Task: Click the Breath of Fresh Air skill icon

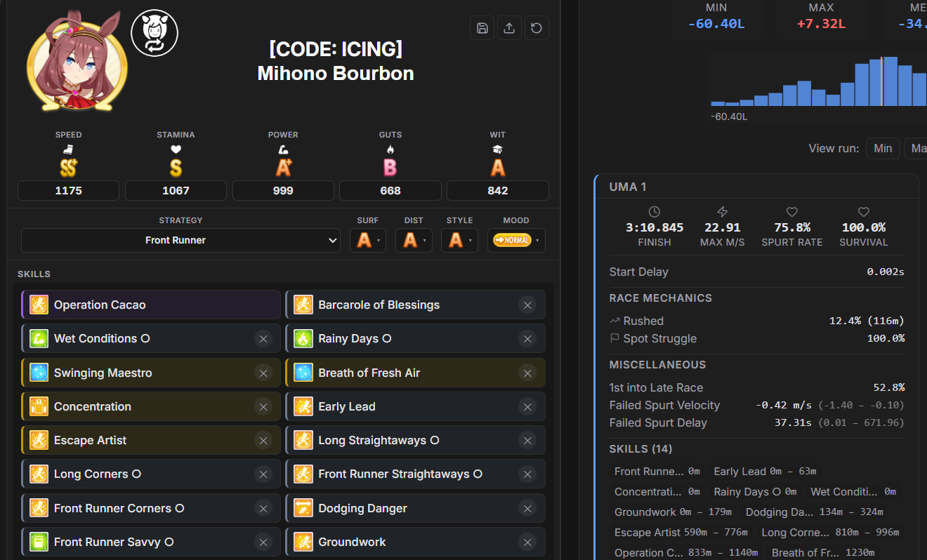Action: (303, 373)
